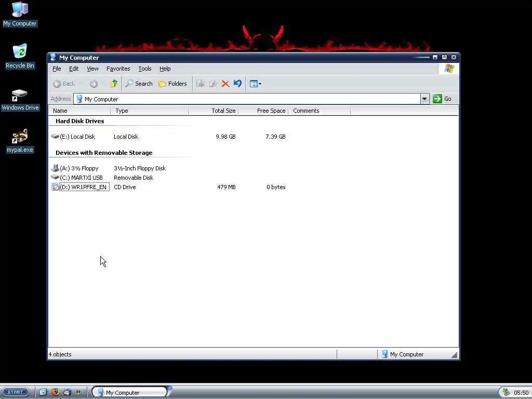Click the Copy To toolbar icon
This screenshot has width=532, height=399.
pyautogui.click(x=212, y=84)
